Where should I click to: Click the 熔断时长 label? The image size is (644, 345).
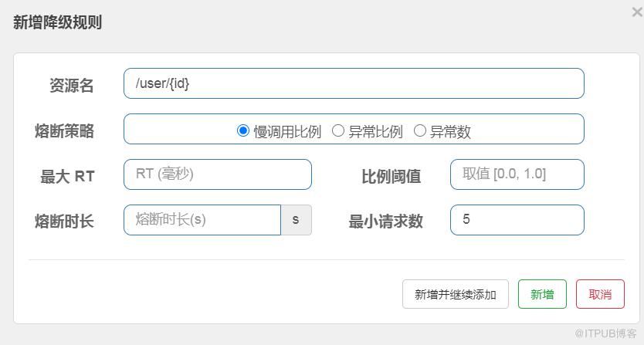[x=65, y=222]
